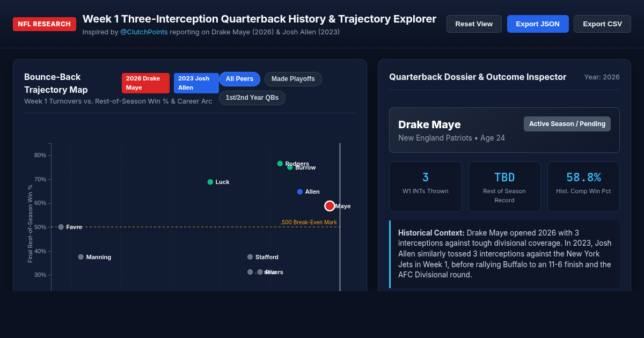Image resolution: width=644 pixels, height=338 pixels.
Task: Click the 'Bounce-Back Trajectory Map' title
Action: (56, 83)
